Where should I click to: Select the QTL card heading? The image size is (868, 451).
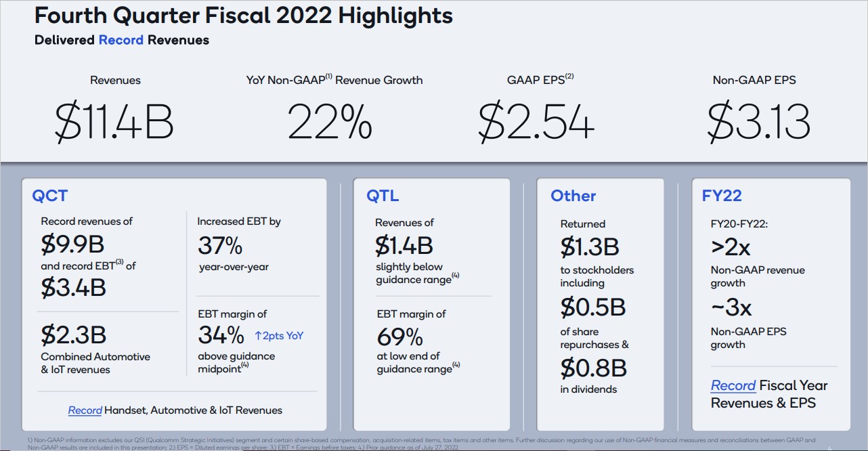(383, 196)
